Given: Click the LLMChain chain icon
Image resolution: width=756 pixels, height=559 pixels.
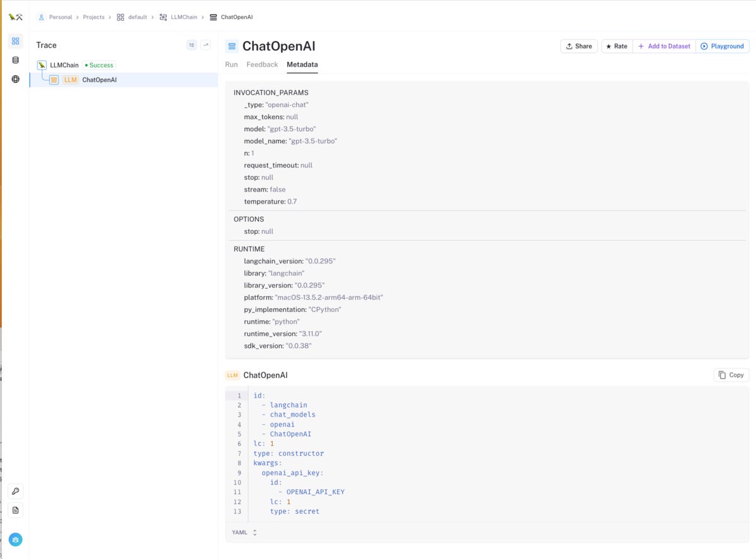Looking at the screenshot, I should (x=42, y=65).
